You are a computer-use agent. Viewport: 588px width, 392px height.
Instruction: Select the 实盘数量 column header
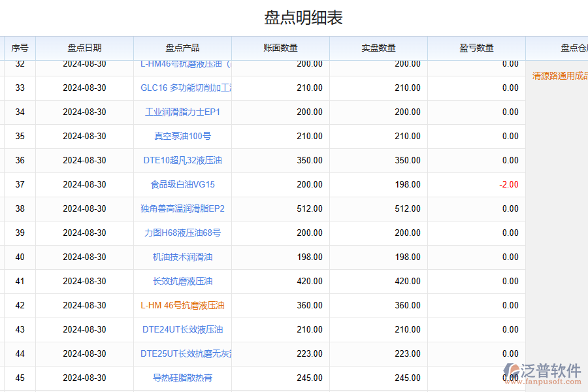tap(379, 48)
